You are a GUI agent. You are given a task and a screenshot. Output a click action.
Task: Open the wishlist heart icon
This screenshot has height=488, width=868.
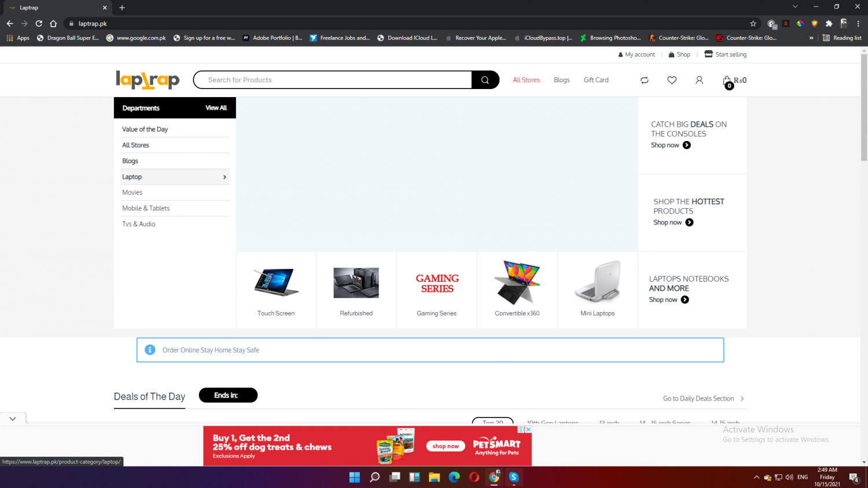[672, 80]
